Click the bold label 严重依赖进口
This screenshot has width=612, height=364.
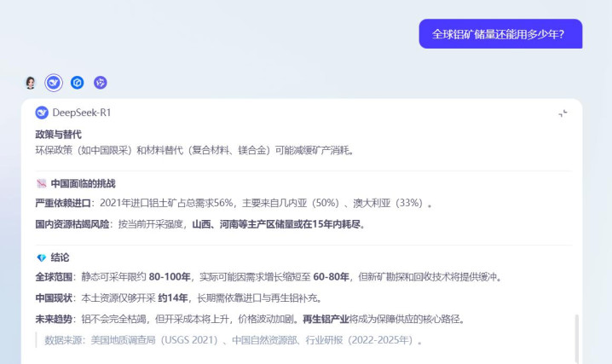coord(63,203)
